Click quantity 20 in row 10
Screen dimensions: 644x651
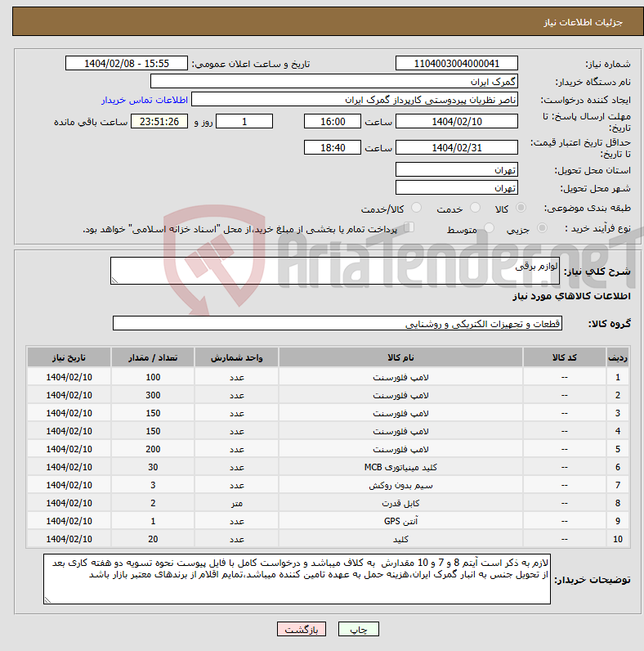[153, 539]
